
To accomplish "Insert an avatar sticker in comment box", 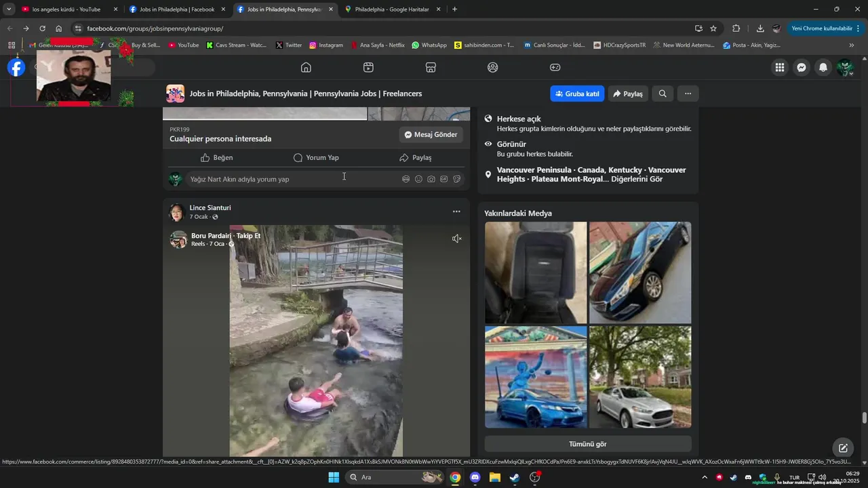I will (406, 179).
